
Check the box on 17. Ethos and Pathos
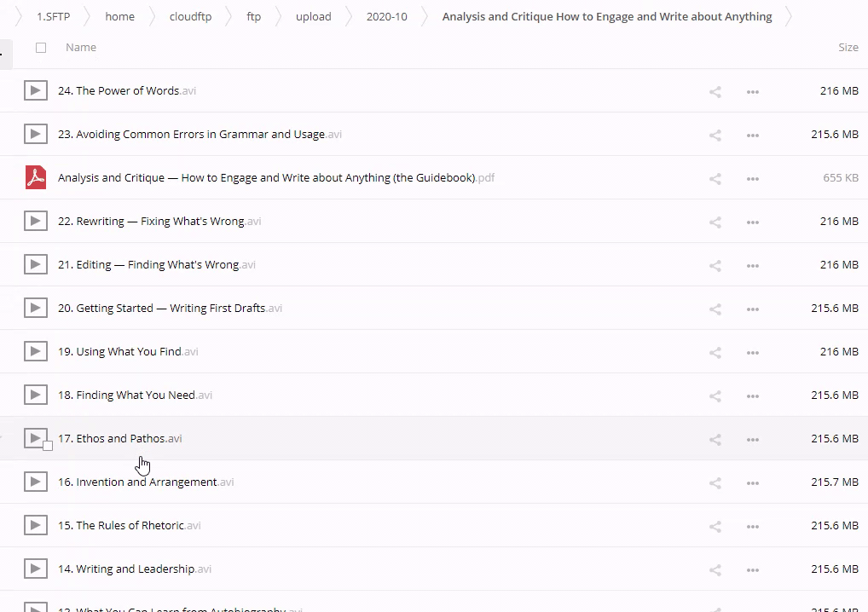(x=48, y=446)
